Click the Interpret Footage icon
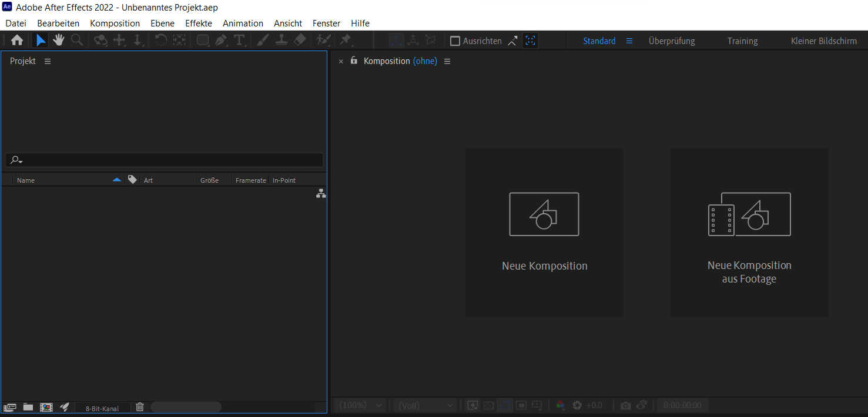The width and height of the screenshot is (868, 417). coord(9,407)
